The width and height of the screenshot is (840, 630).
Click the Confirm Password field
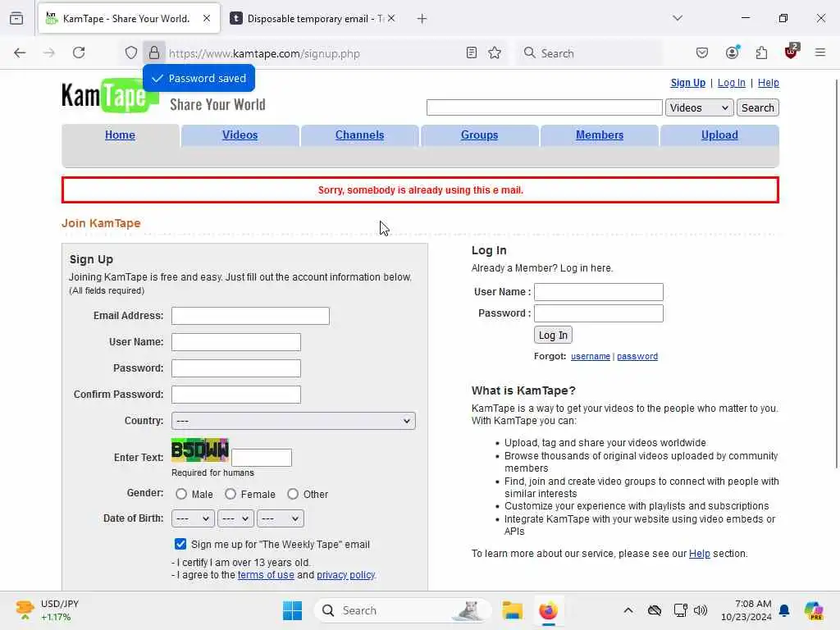[235, 395]
